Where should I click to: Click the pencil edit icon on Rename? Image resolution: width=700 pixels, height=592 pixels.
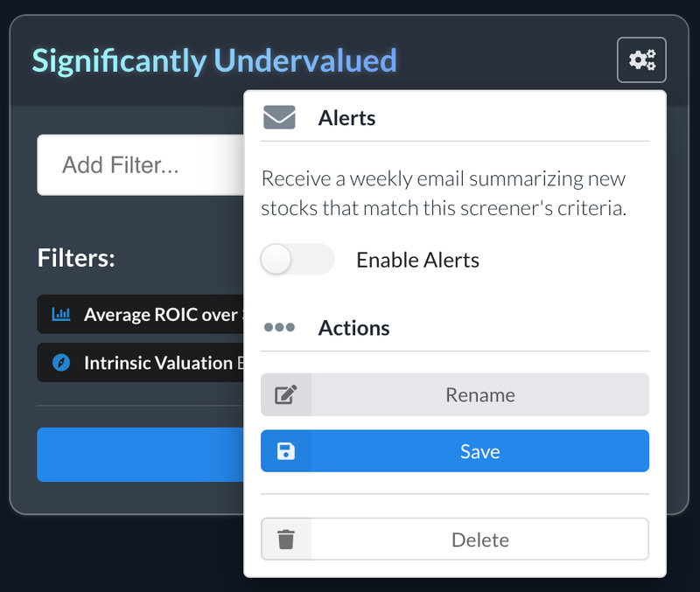pos(286,395)
